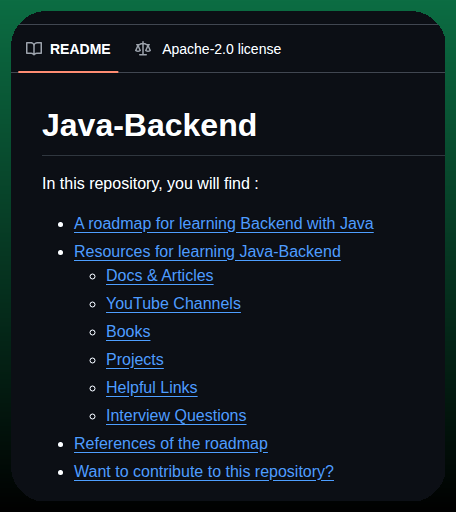The width and height of the screenshot is (456, 512).
Task: Switch to the README tab
Action: (68, 49)
